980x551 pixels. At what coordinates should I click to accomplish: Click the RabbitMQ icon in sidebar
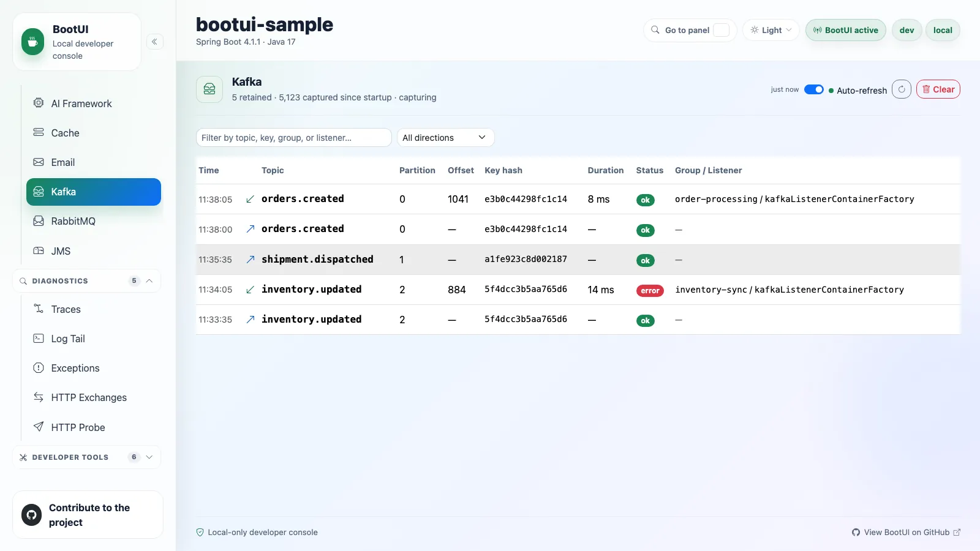[x=39, y=221]
